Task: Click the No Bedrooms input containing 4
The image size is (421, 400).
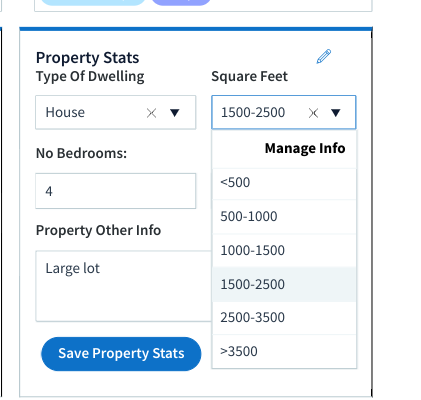Action: pyautogui.click(x=116, y=191)
